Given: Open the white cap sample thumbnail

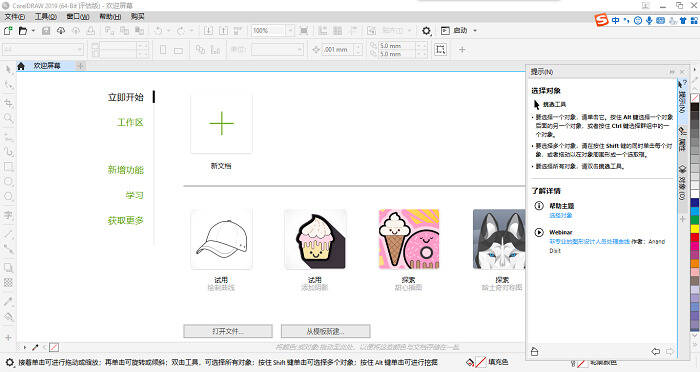Looking at the screenshot, I should click(x=221, y=239).
